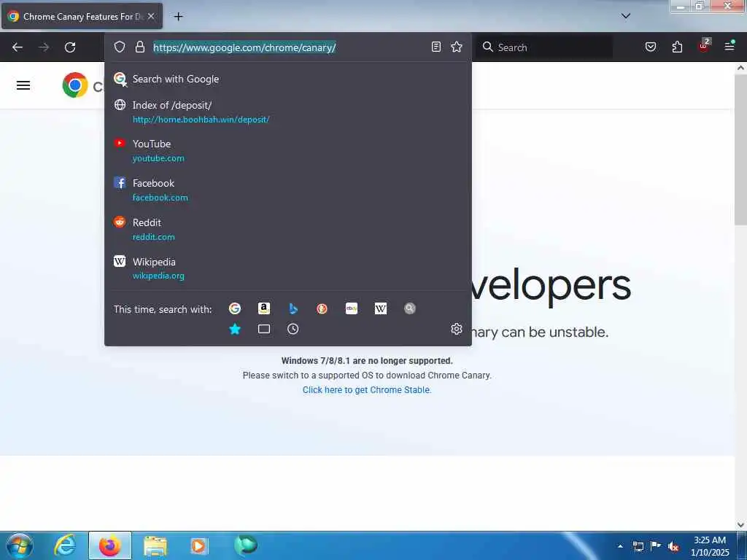Screen dimensions: 747x560
Task: Open Firefox application menu
Action: tap(729, 46)
